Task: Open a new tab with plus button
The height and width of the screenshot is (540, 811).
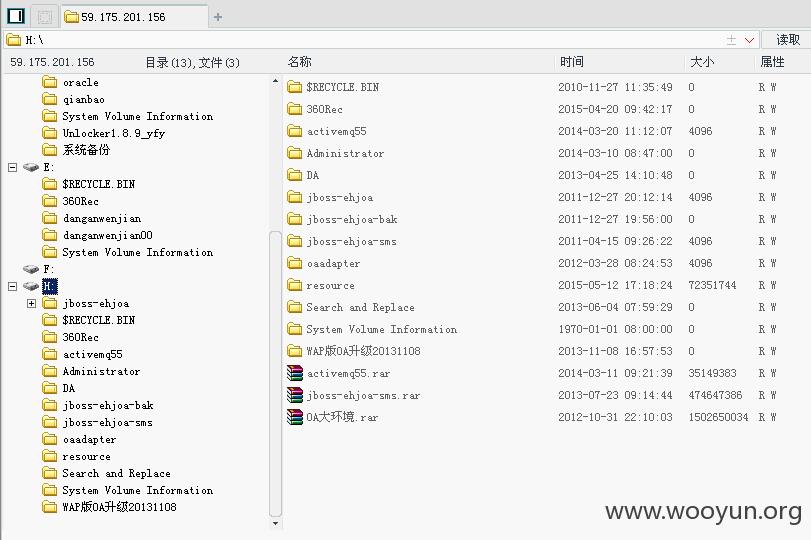Action: [218, 17]
